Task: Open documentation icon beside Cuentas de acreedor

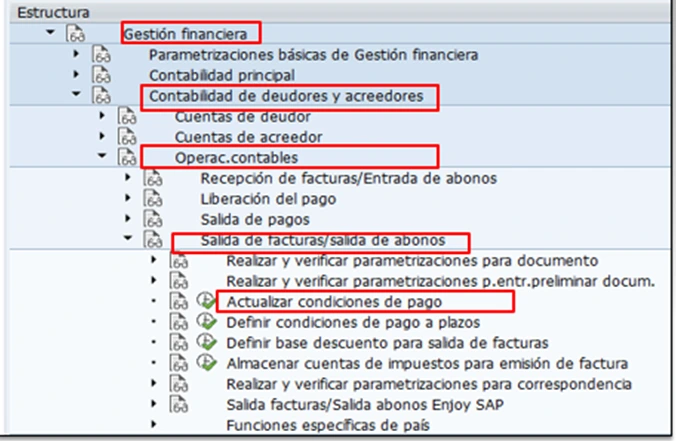Action: (x=127, y=137)
